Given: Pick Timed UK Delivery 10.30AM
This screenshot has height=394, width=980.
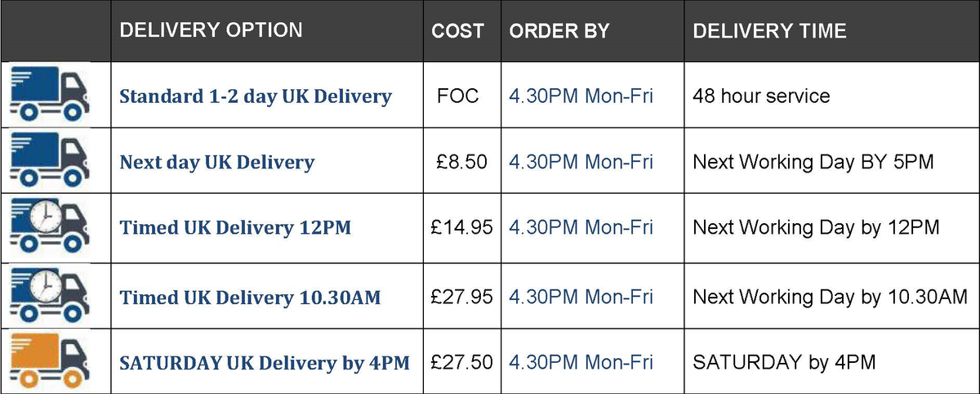Looking at the screenshot, I should coord(250,297).
